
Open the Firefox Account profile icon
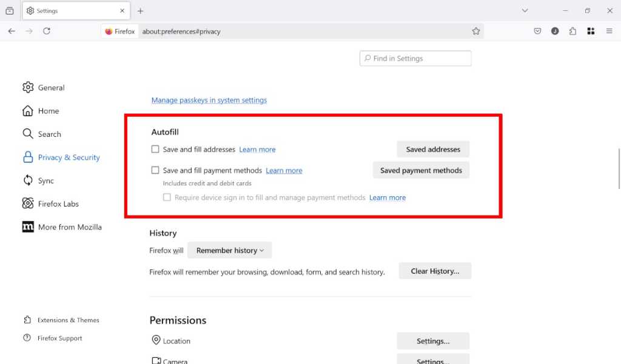555,31
